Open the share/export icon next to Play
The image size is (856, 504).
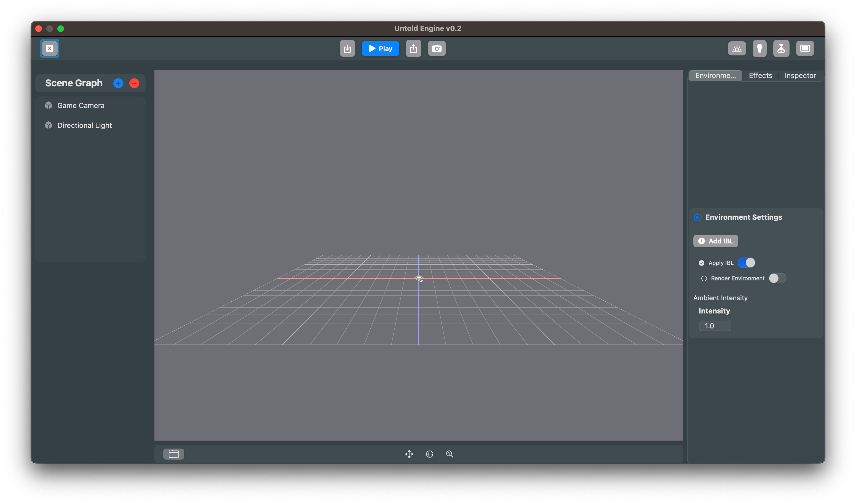coord(414,48)
